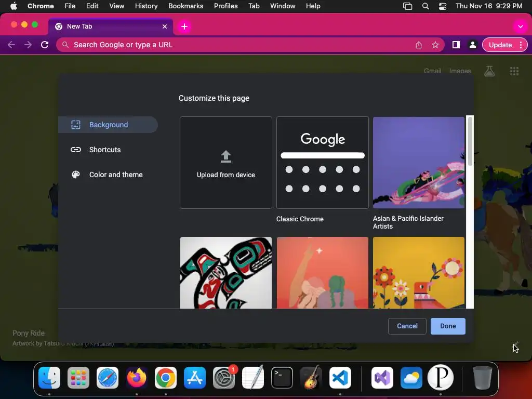532x399 pixels.
Task: Toggle the side panel icon
Action: 456,45
